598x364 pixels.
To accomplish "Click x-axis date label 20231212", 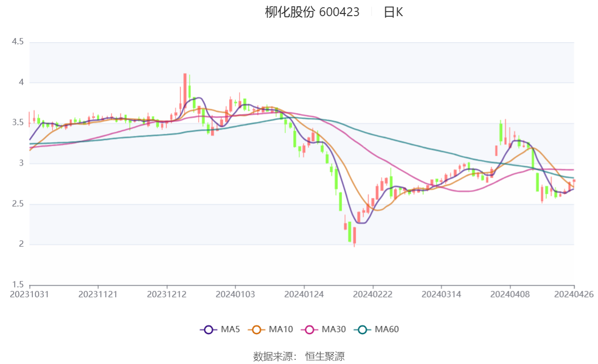I will (x=167, y=295).
